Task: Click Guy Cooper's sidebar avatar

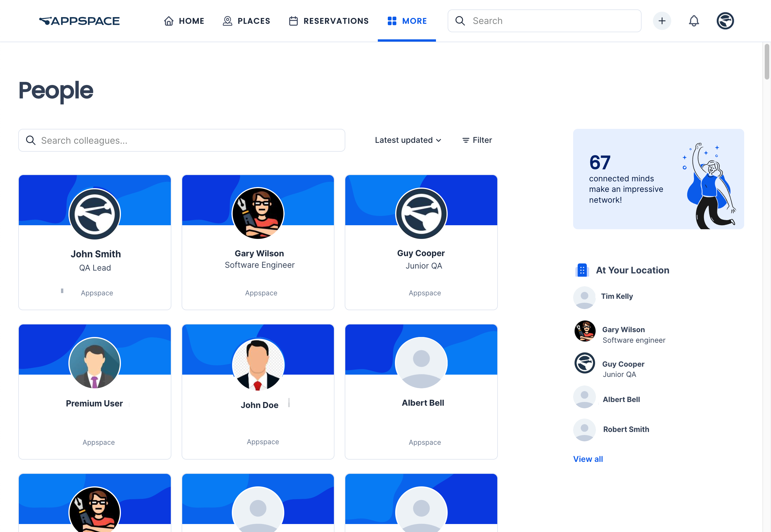Action: pyautogui.click(x=585, y=363)
